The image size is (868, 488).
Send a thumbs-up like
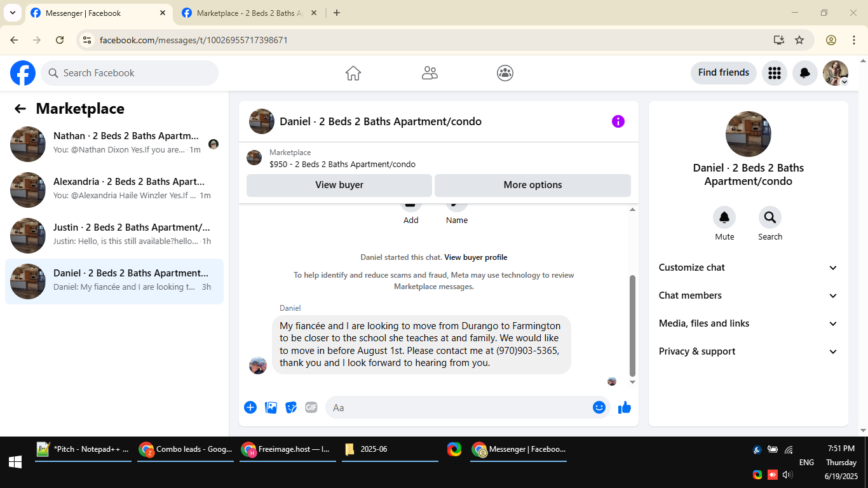pos(625,407)
